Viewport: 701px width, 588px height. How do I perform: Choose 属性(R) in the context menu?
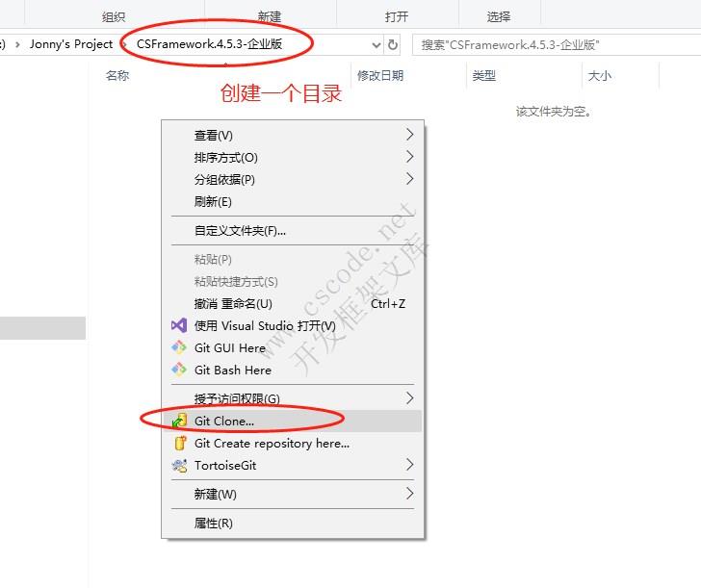point(213,524)
